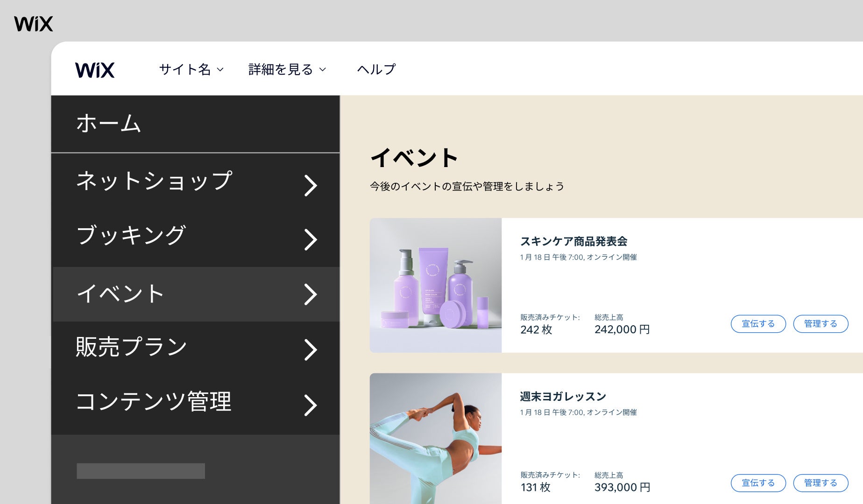Click the yoga lesson event thumbnail
Screen dimensions: 863x504
coord(435,439)
